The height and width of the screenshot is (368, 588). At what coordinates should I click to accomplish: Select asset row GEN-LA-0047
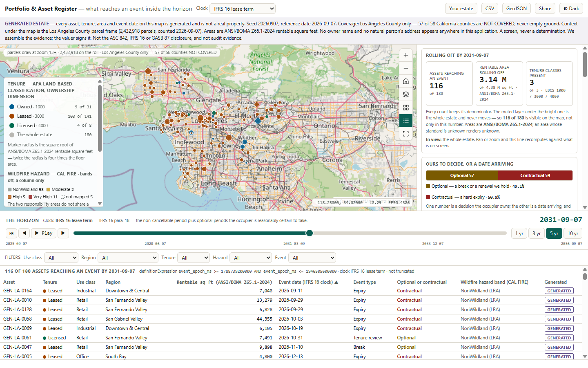291,347
